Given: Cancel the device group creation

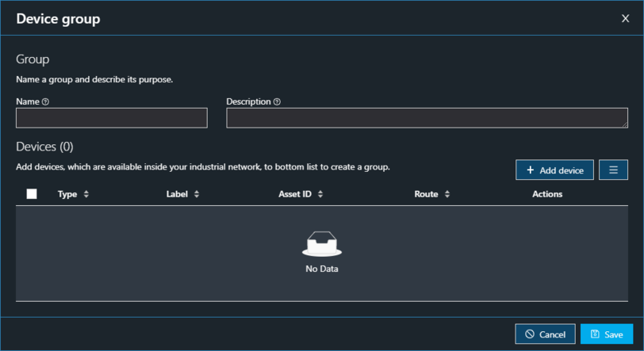Looking at the screenshot, I should [545, 334].
